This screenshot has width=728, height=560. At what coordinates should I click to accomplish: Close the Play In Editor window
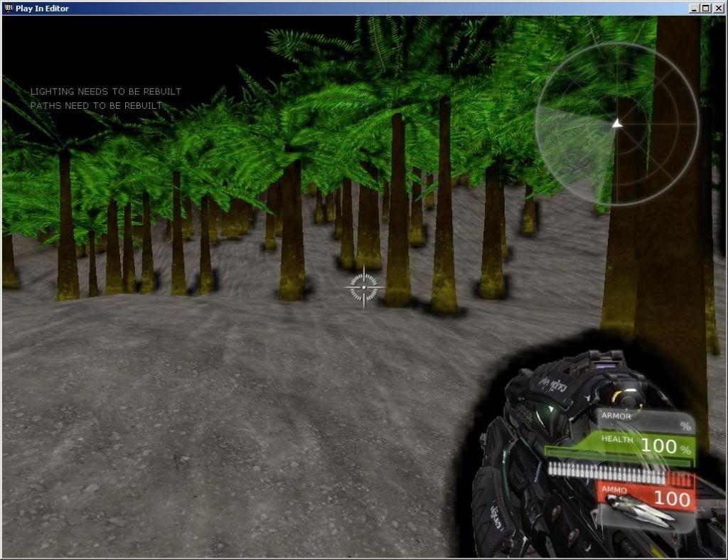pos(718,9)
